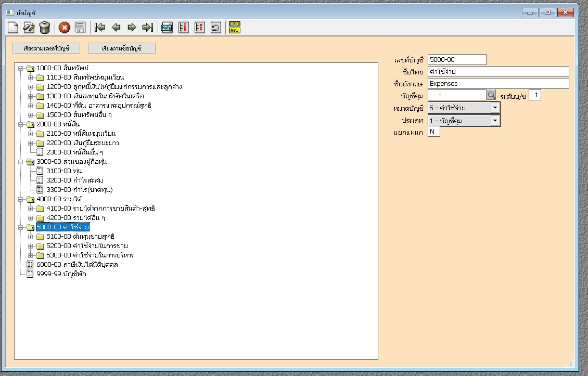This screenshot has width=588, height=376.
Task: Open the ประเภท dropdown
Action: [x=495, y=121]
